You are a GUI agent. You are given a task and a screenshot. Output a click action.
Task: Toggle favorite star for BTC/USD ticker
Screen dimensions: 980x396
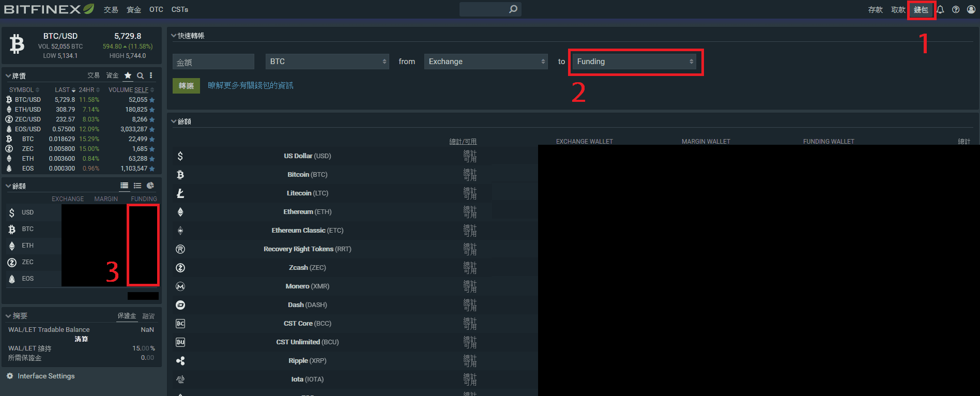coord(152,100)
